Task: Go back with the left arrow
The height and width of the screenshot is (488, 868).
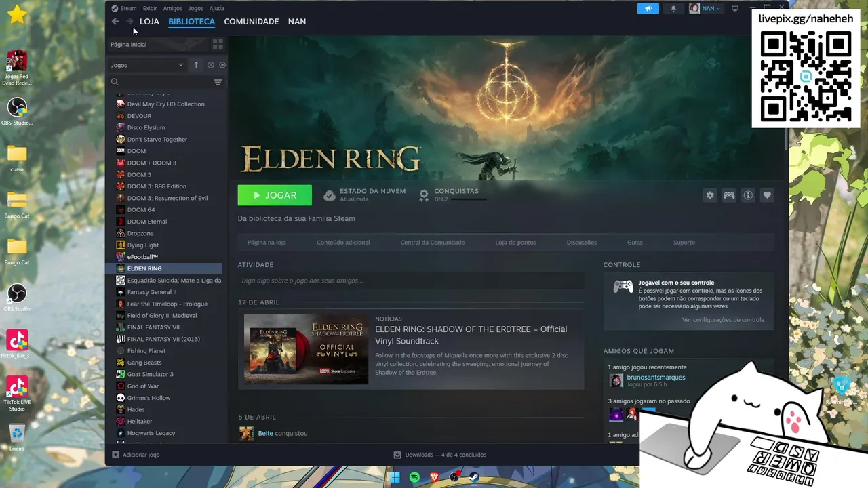Action: click(x=115, y=22)
